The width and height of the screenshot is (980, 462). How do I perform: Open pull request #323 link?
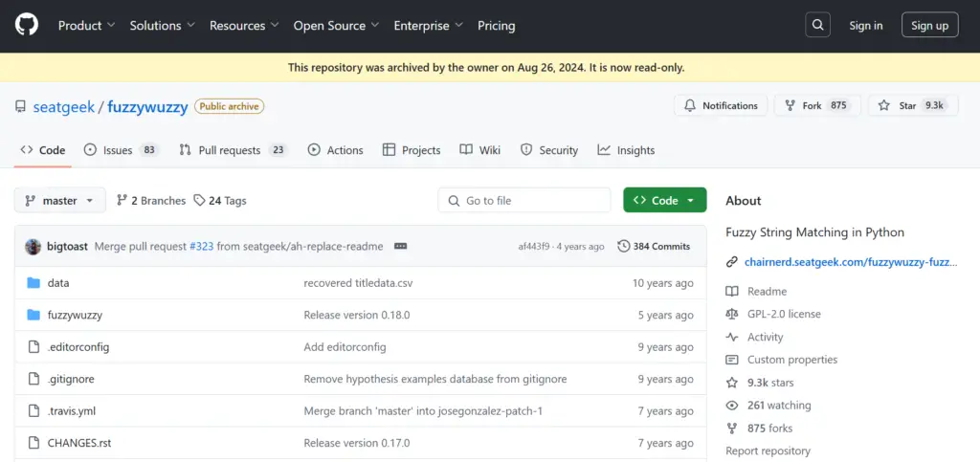[201, 247]
